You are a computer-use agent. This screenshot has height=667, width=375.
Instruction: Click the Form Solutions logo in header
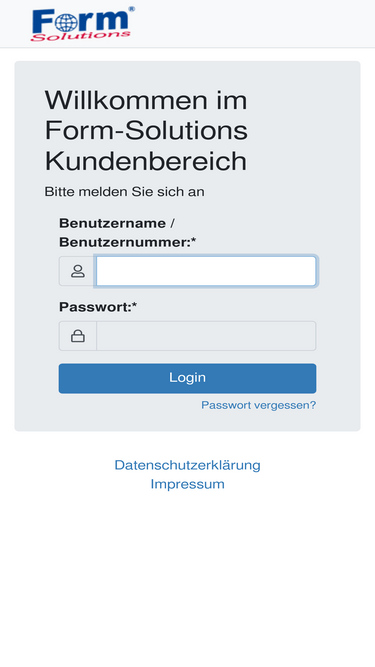point(83,24)
